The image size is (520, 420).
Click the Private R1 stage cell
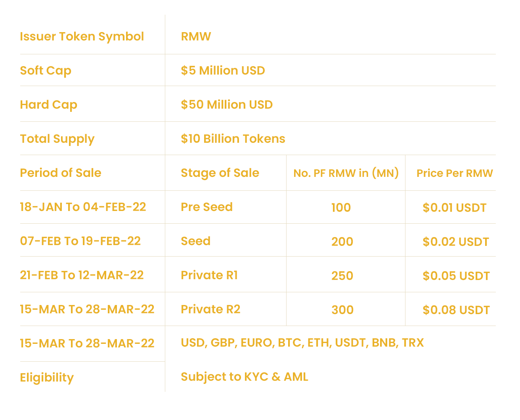(209, 275)
